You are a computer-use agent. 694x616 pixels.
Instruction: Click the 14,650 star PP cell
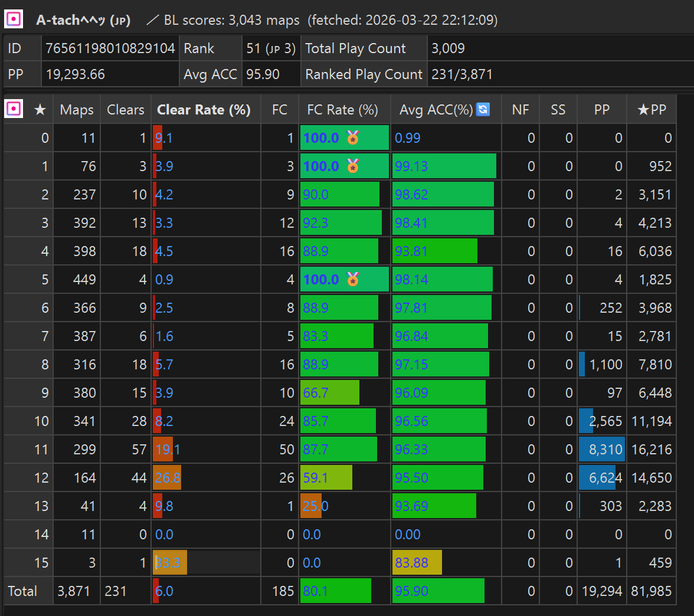pos(652,477)
